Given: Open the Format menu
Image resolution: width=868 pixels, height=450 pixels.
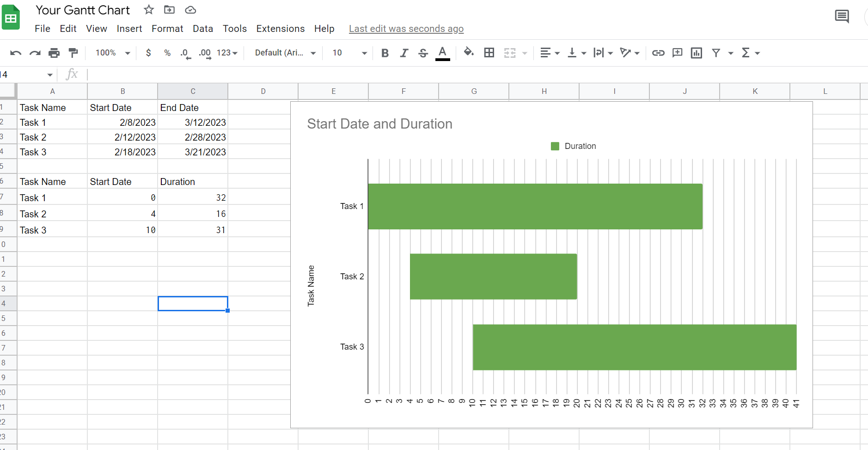Looking at the screenshot, I should (x=167, y=29).
